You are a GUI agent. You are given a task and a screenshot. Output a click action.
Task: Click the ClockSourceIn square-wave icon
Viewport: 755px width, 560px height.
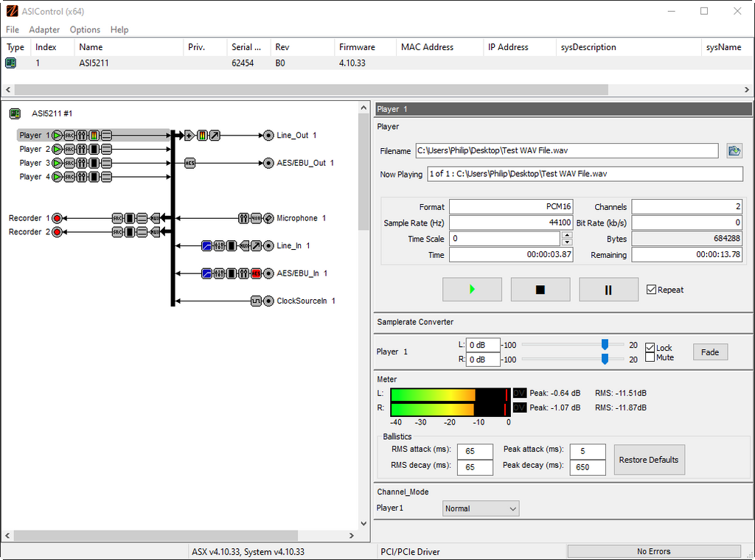click(256, 301)
